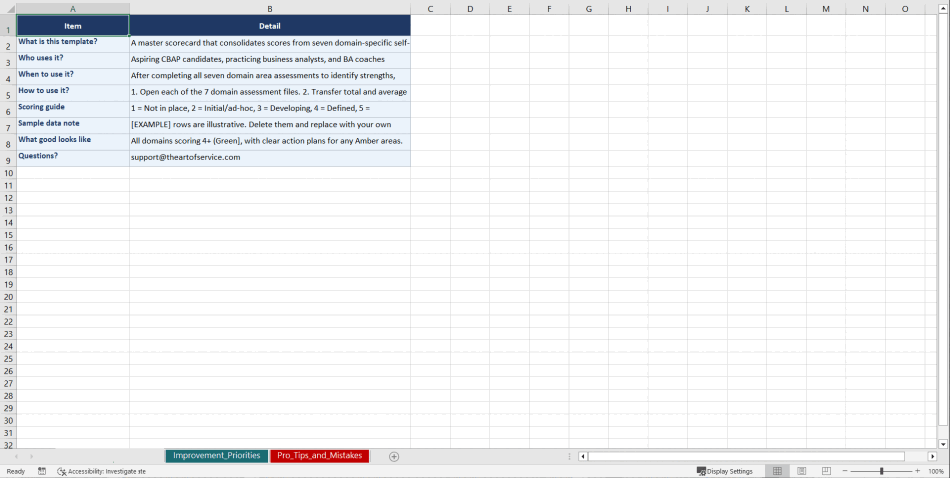The width and height of the screenshot is (950, 478).
Task: Switch to Page Layout view
Action: (x=801, y=471)
